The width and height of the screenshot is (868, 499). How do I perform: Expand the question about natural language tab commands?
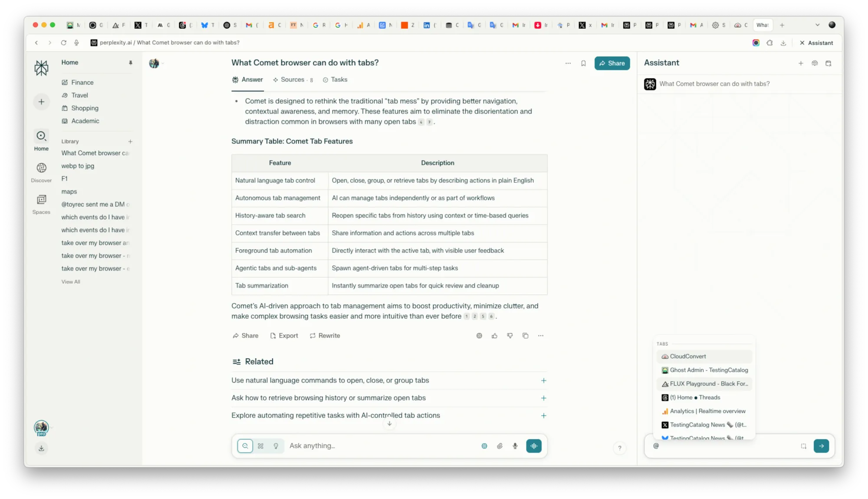coord(543,380)
